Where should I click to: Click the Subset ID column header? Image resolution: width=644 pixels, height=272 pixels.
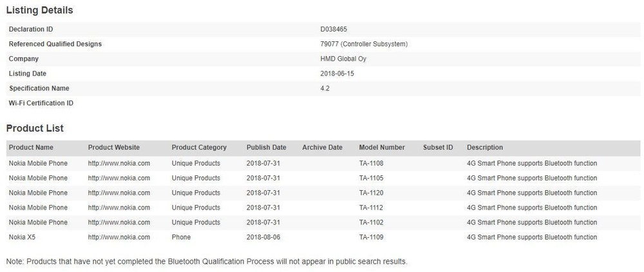click(x=438, y=148)
